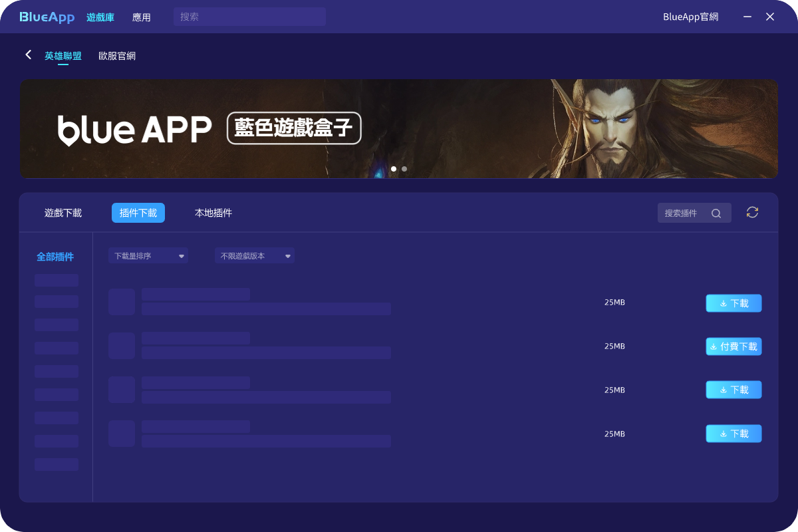798x532 pixels.
Task: Click the BlueApp logo
Action: click(x=47, y=17)
